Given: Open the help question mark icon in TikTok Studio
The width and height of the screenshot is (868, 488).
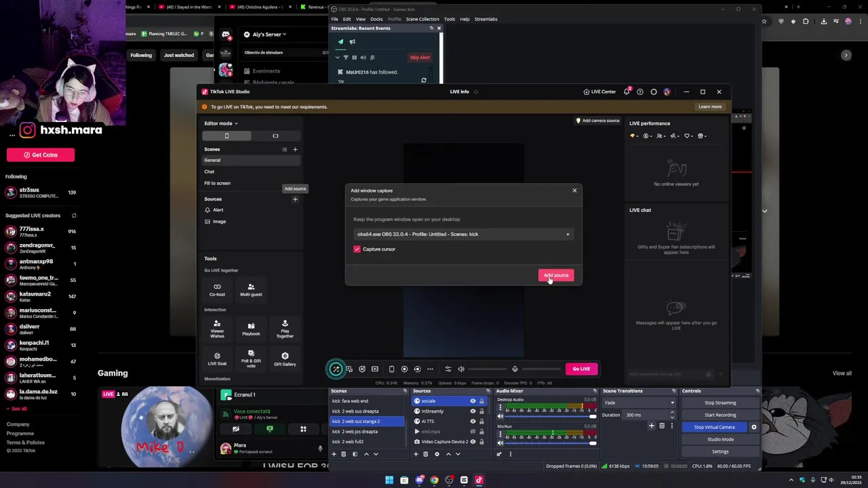Looking at the screenshot, I should (x=639, y=91).
